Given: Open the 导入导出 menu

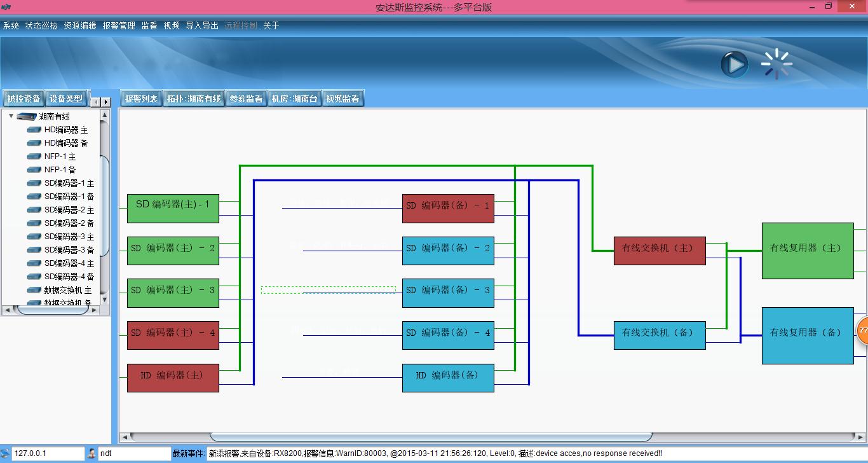Looking at the screenshot, I should pyautogui.click(x=202, y=25).
